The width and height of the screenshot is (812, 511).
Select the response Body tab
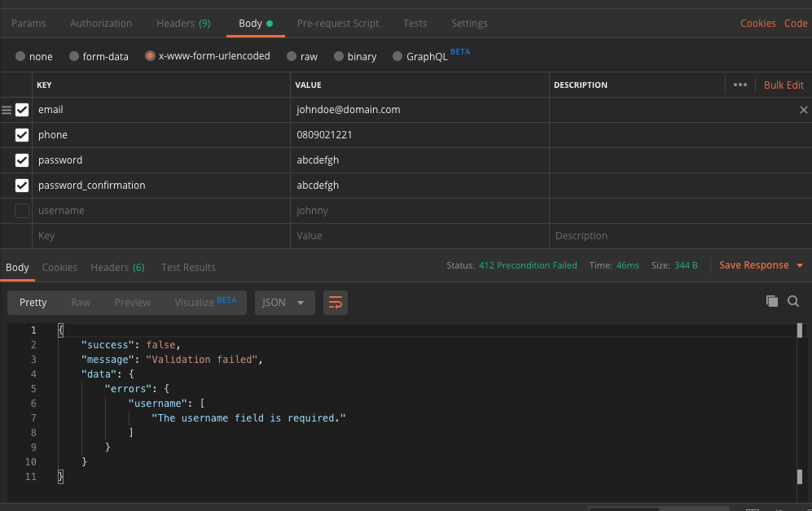(17, 268)
